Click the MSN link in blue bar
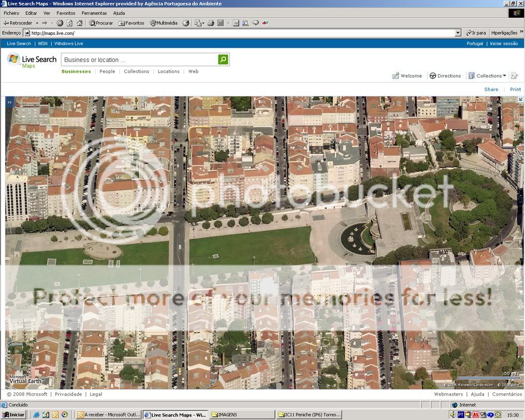The width and height of the screenshot is (525, 420). pos(43,44)
